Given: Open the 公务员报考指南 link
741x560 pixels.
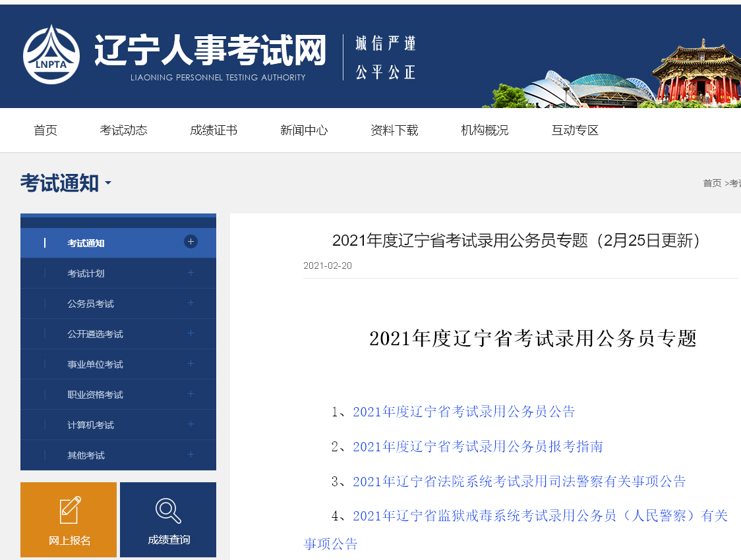Looking at the screenshot, I should pos(477,447).
